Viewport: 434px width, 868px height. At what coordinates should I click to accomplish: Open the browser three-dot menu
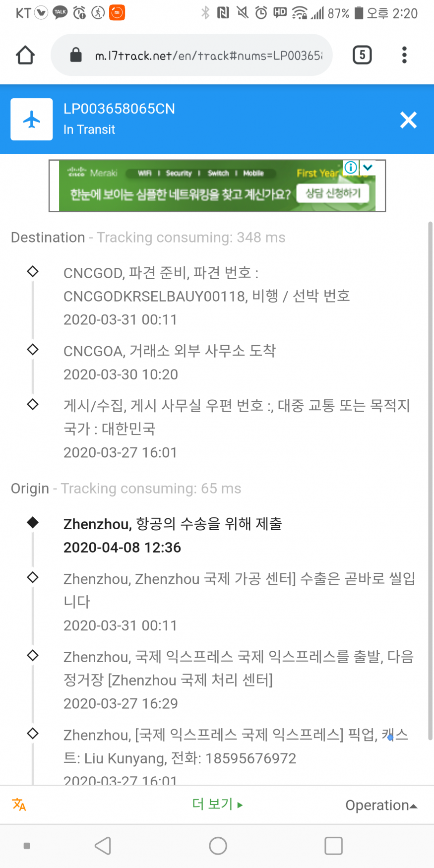404,55
